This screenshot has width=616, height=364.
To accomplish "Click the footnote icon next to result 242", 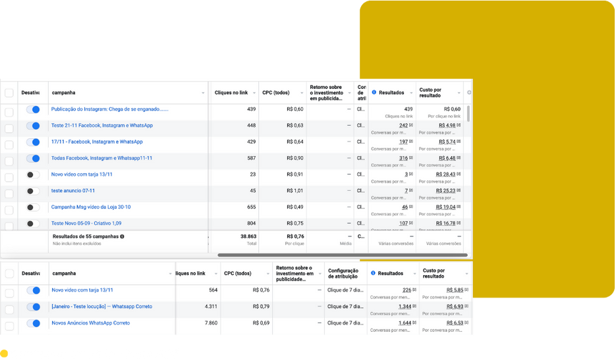I will pos(411,126).
